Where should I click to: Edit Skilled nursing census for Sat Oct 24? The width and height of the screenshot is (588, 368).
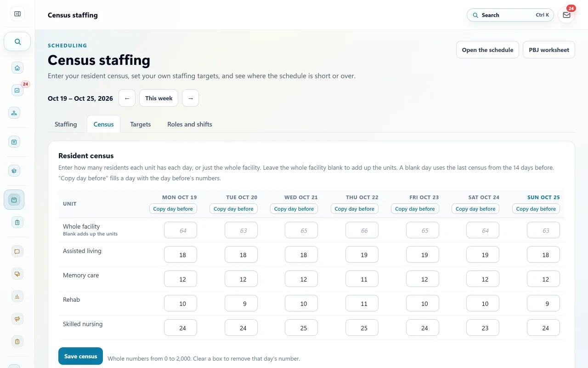483,328
